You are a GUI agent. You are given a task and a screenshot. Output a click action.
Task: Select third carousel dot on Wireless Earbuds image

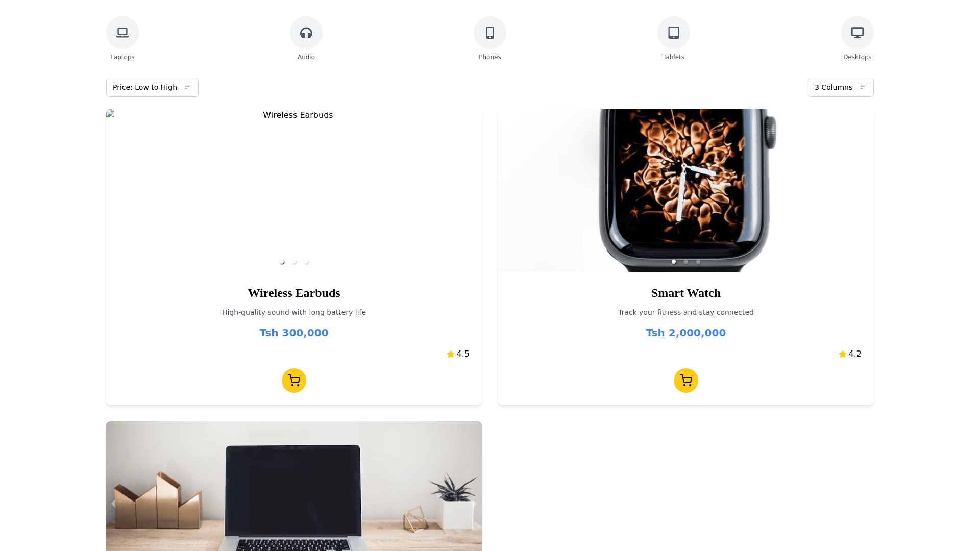306,262
